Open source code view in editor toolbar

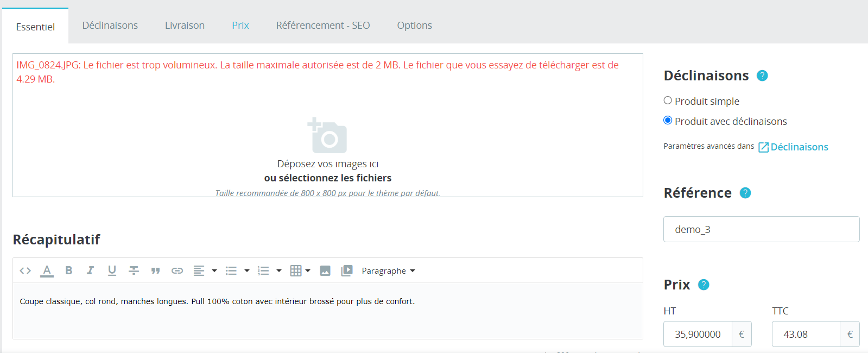coord(26,270)
